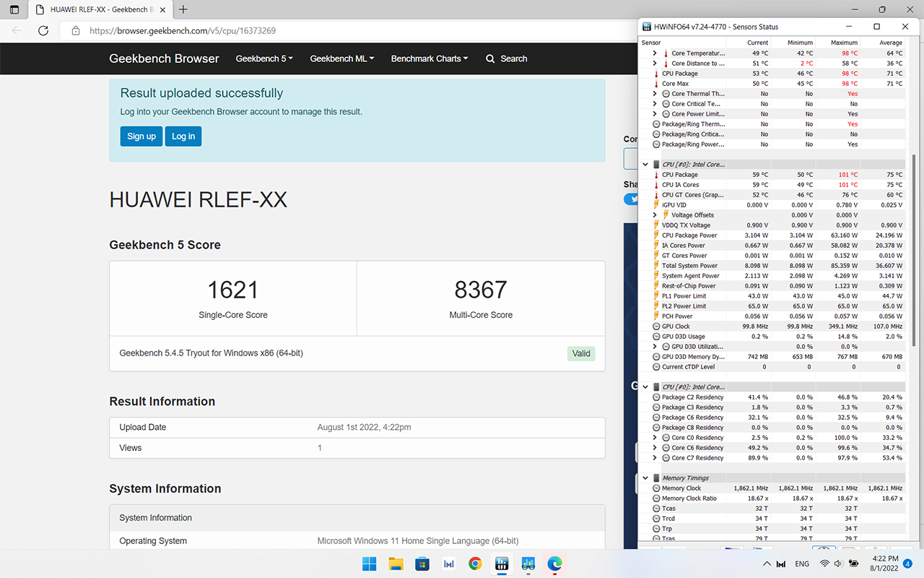
Task: Switch to Microsoft Edge taskbar icon
Action: click(x=554, y=564)
